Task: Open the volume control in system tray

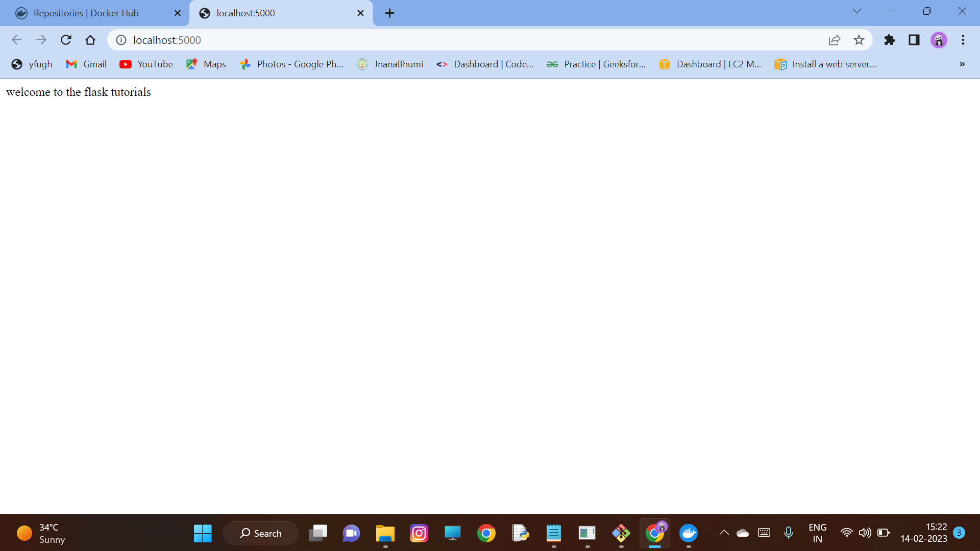Action: (x=865, y=533)
